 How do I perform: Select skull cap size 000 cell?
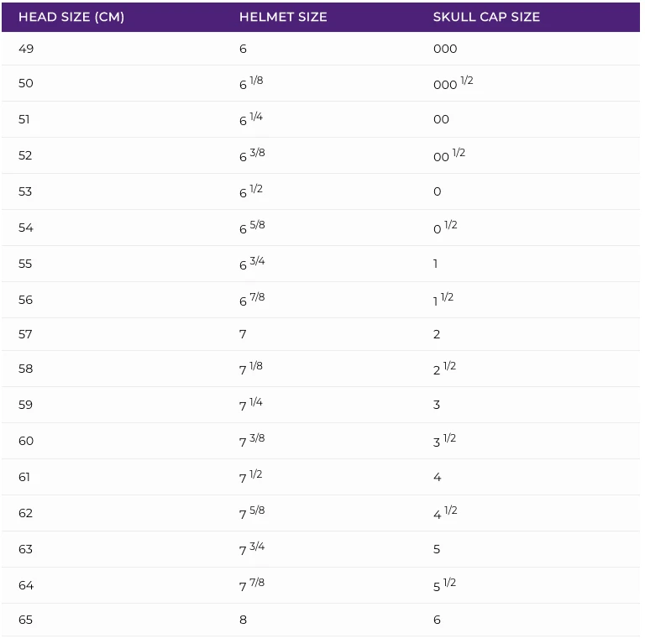coord(445,49)
